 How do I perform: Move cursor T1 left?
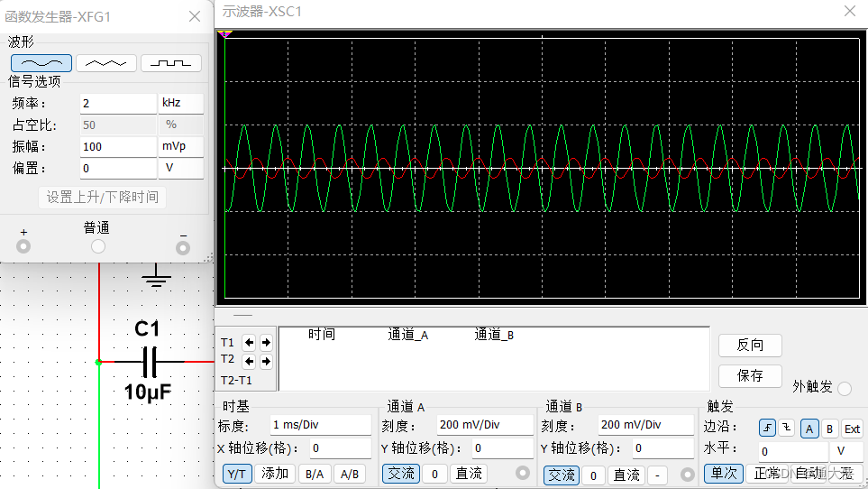click(x=249, y=343)
